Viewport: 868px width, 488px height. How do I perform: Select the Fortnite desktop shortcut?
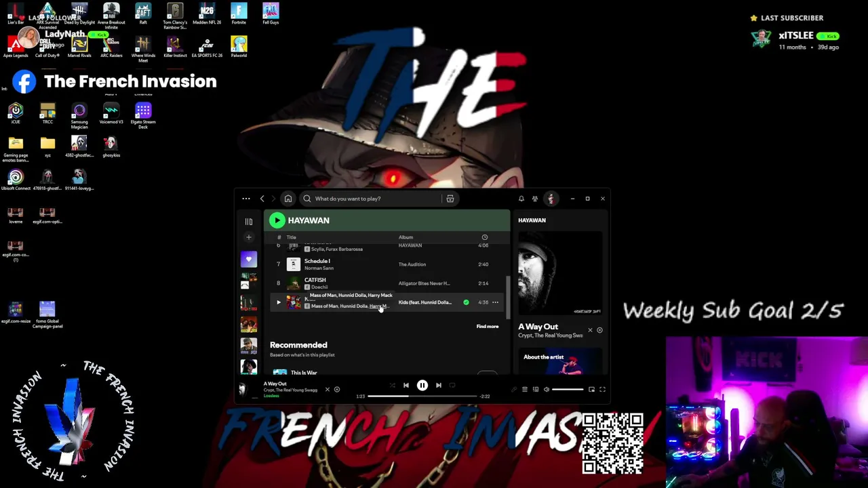[239, 14]
